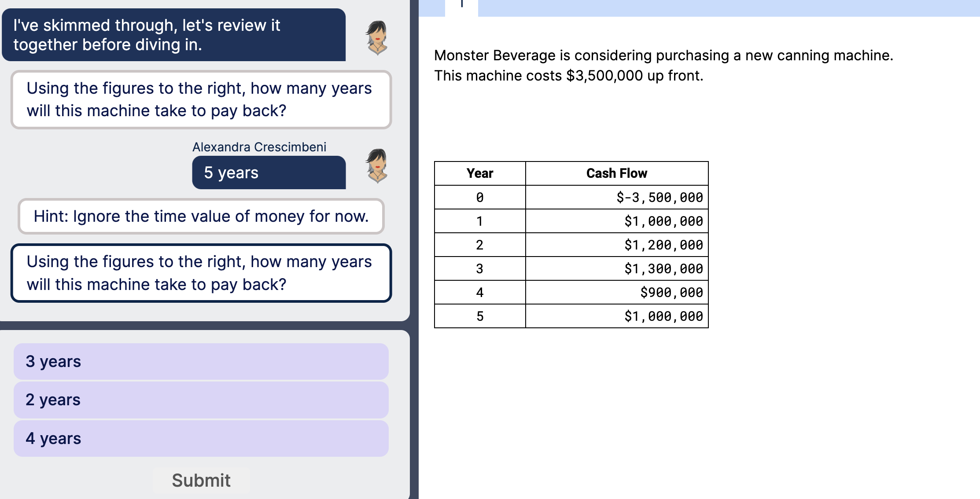The width and height of the screenshot is (980, 499).
Task: Click the Alexandra Crescimbeni name label
Action: click(x=258, y=147)
